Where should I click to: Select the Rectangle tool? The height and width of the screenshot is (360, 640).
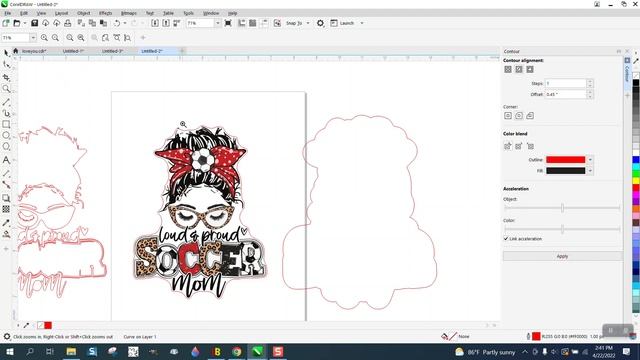click(6, 124)
